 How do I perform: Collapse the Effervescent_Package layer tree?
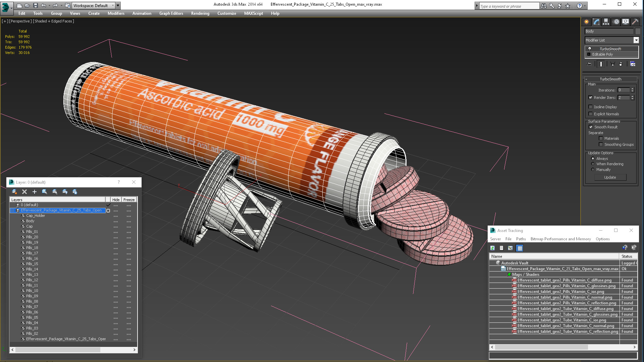pyautogui.click(x=12, y=210)
